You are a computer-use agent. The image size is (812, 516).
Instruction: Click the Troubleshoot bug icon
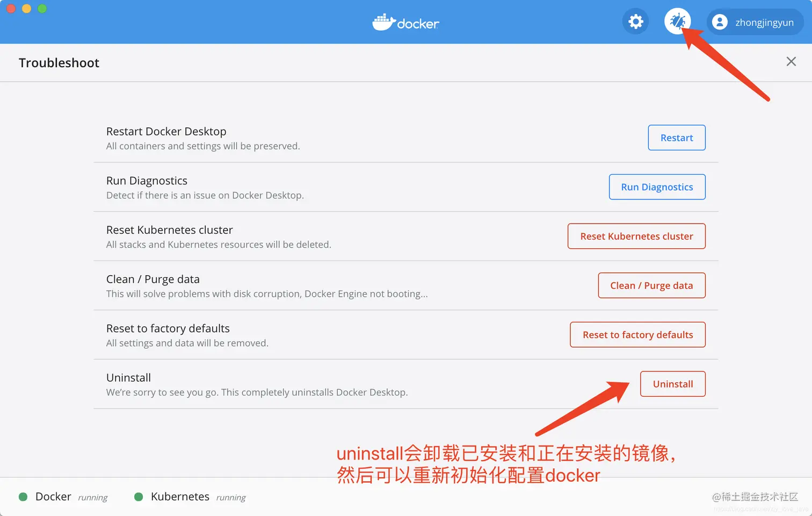tap(677, 21)
